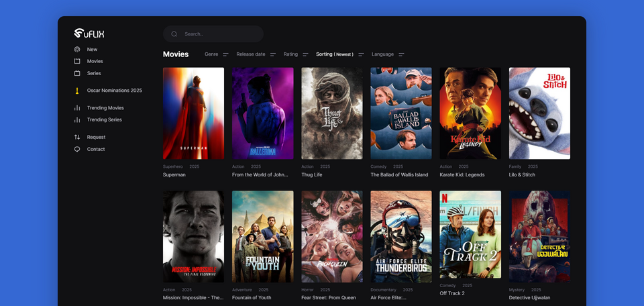Click the 'Family' genre tag
The width and height of the screenshot is (644, 306).
[x=515, y=167]
